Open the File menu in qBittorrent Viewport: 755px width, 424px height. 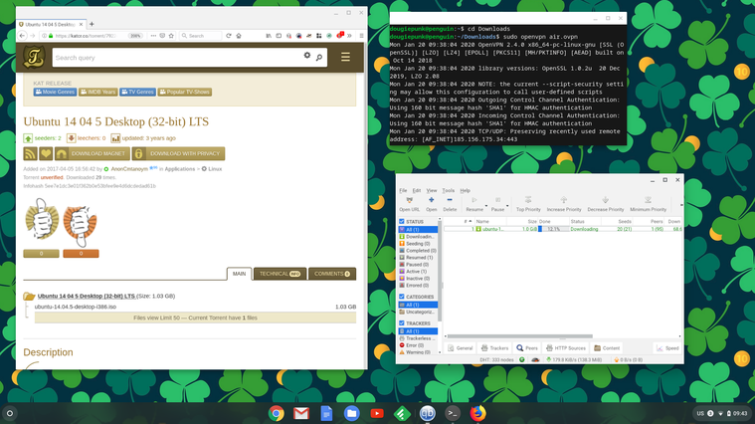click(403, 191)
